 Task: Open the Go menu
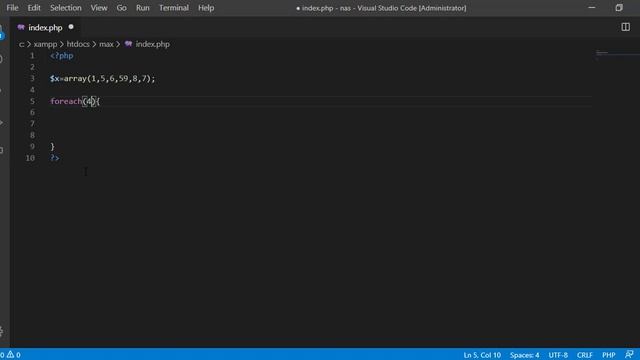click(x=122, y=8)
